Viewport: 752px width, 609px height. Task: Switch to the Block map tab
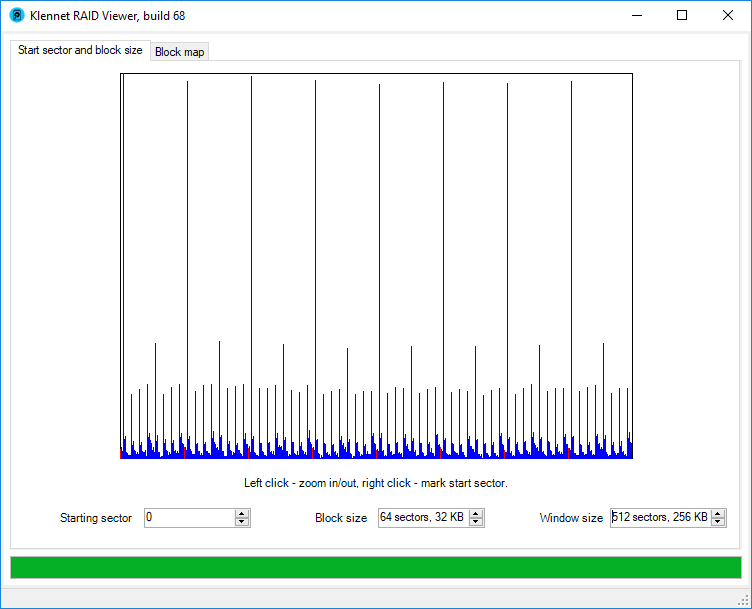pyautogui.click(x=179, y=52)
